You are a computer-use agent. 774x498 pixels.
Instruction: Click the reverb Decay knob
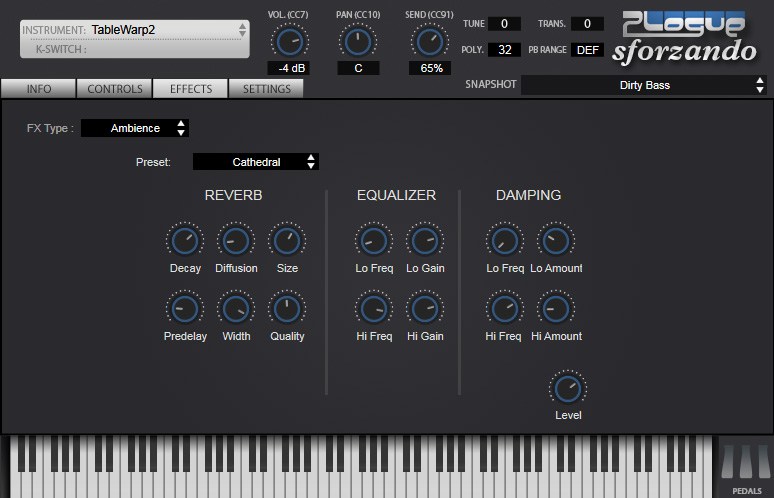(185, 241)
